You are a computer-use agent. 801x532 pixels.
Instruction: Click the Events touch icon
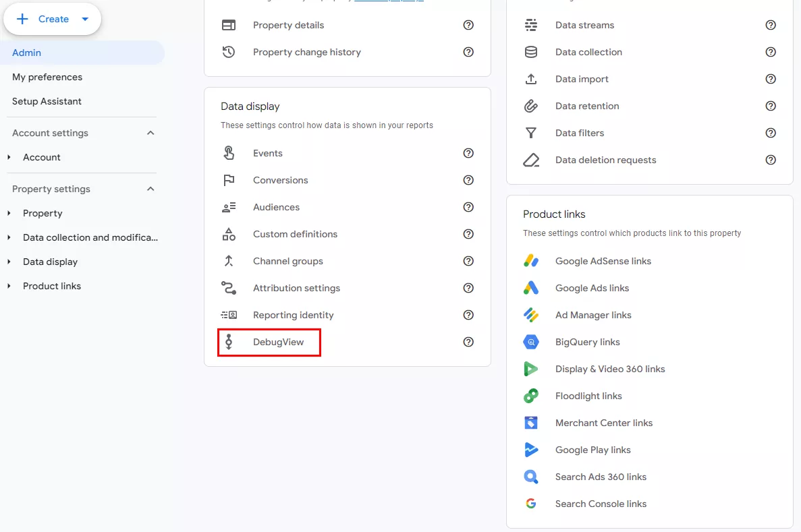click(x=228, y=153)
